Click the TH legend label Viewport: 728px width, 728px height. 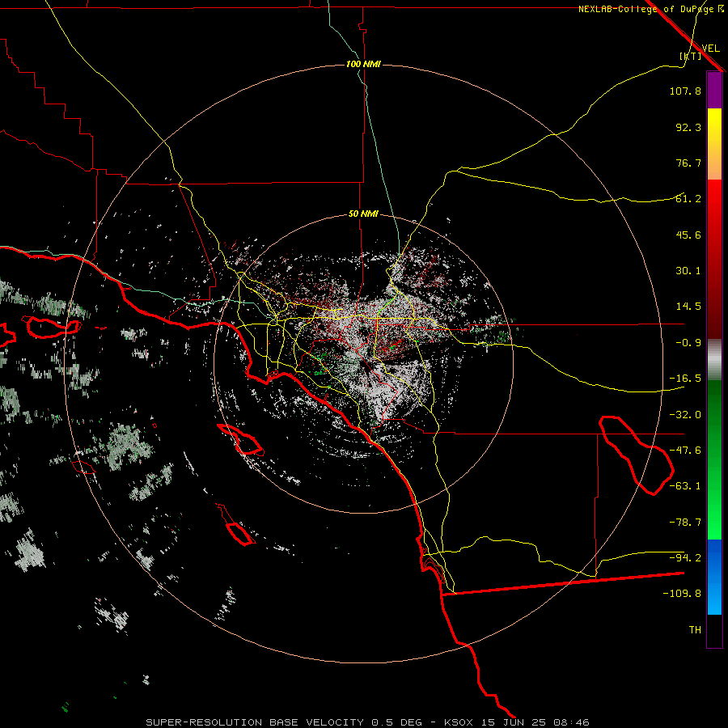[x=695, y=630]
